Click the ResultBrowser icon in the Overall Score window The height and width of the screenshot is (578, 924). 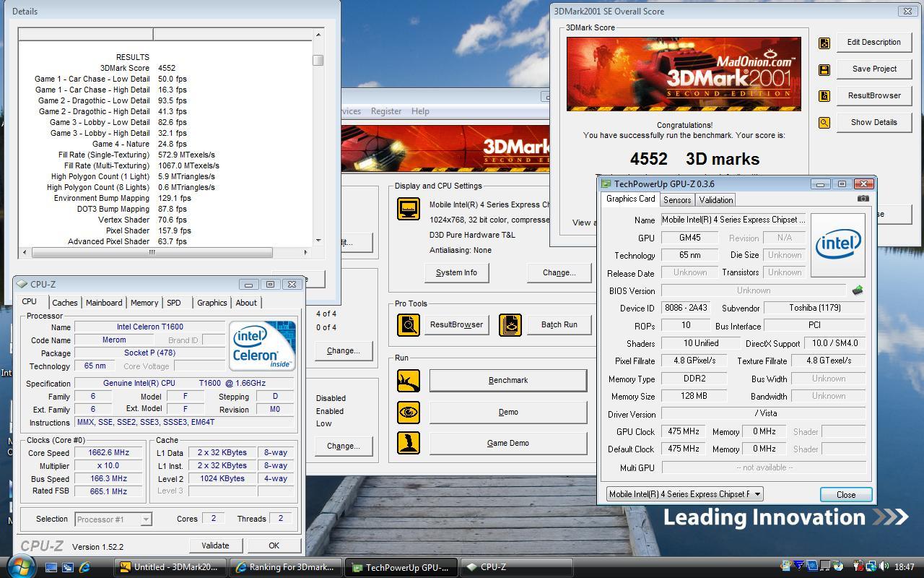(824, 96)
